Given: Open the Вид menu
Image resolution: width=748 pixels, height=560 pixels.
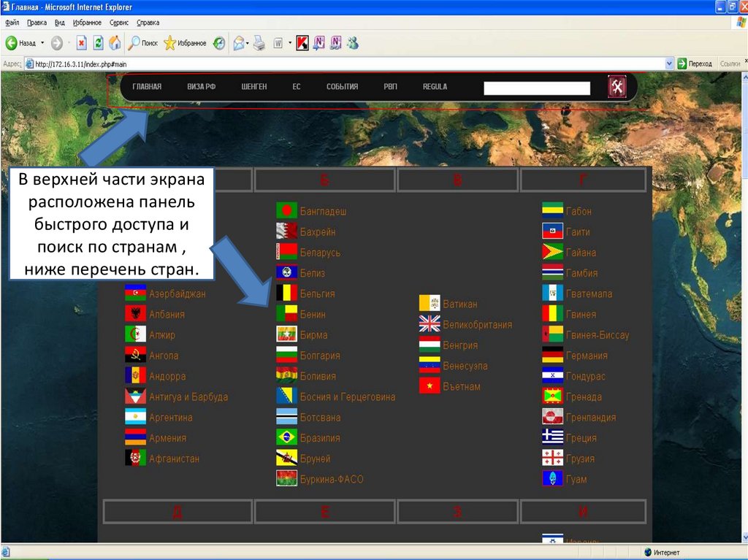Looking at the screenshot, I should click(x=60, y=23).
